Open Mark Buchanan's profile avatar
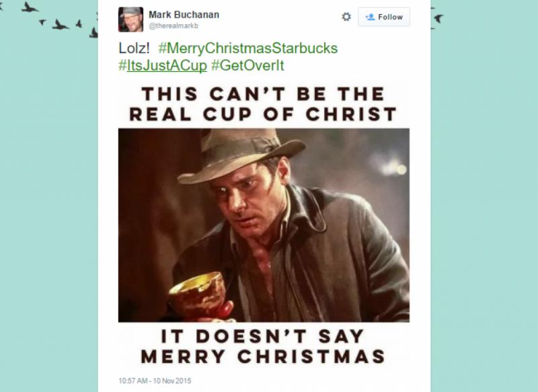The image size is (538, 392). (x=130, y=19)
